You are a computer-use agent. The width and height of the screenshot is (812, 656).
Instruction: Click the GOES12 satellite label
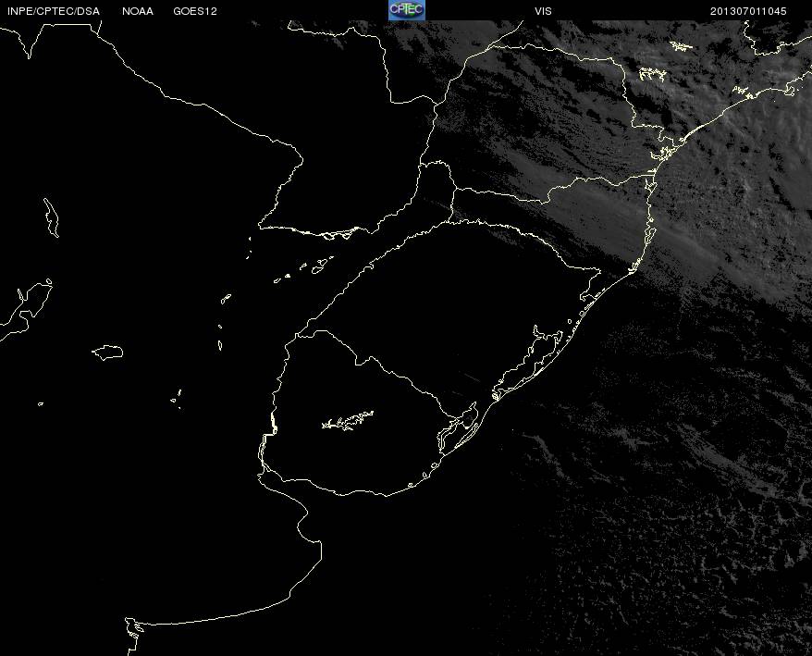(x=195, y=11)
